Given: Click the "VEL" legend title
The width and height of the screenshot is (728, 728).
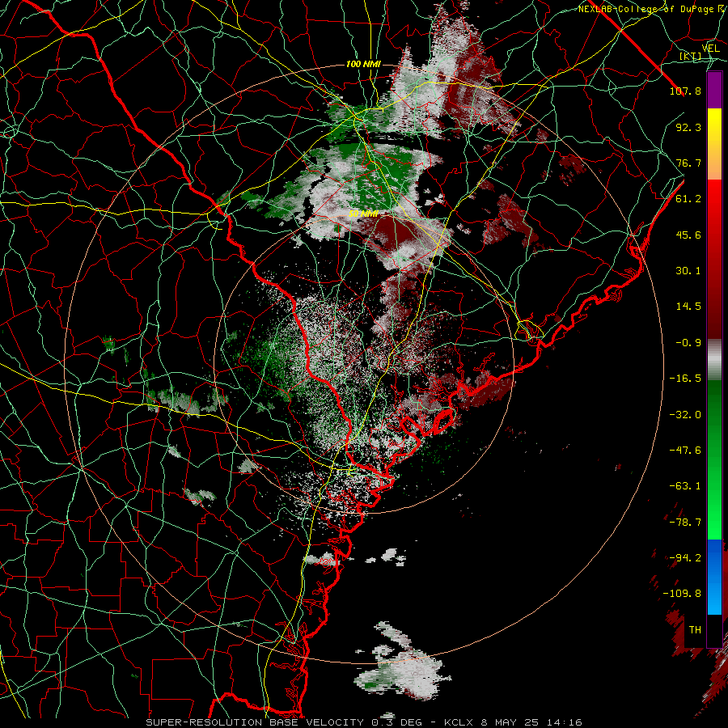Looking at the screenshot, I should click(x=710, y=49).
